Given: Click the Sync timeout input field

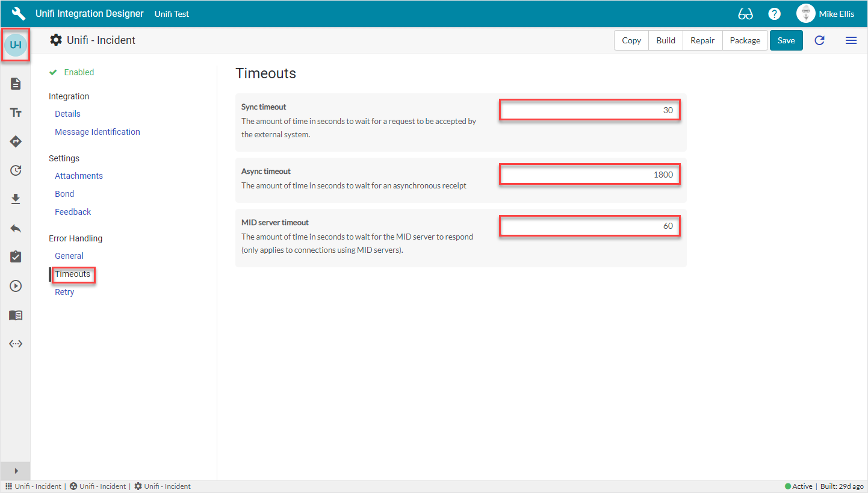Looking at the screenshot, I should [589, 110].
